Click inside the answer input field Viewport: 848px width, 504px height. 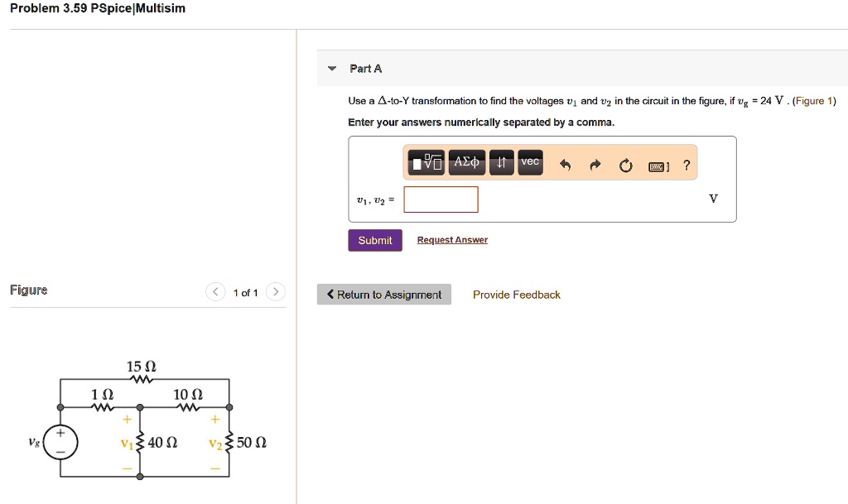(x=441, y=199)
